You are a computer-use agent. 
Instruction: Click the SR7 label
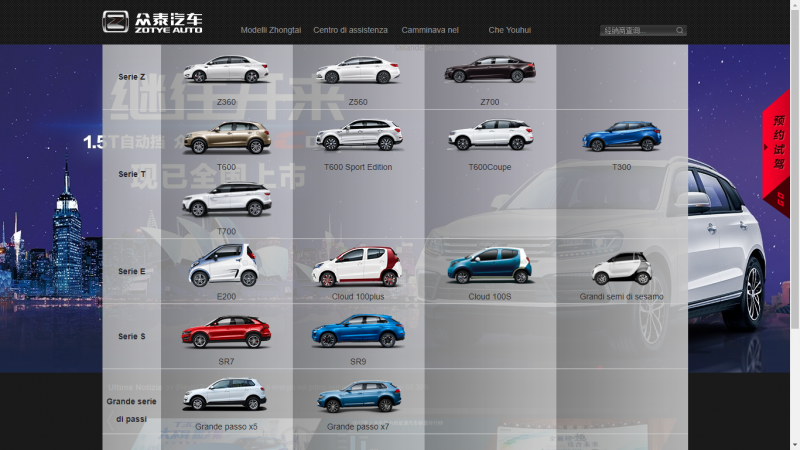click(x=226, y=362)
